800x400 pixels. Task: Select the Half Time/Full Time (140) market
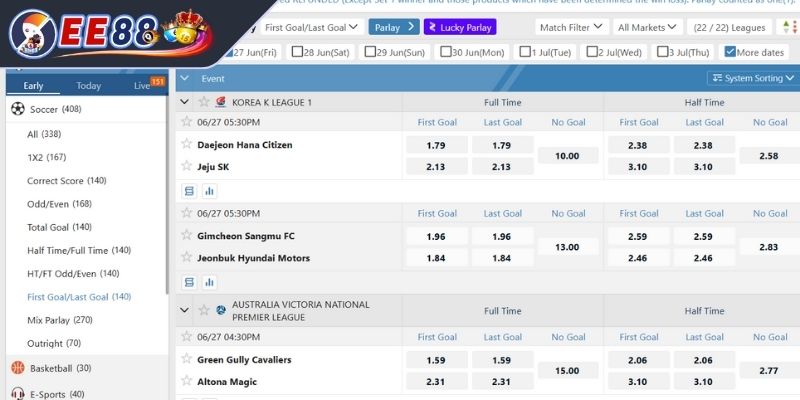tap(79, 251)
